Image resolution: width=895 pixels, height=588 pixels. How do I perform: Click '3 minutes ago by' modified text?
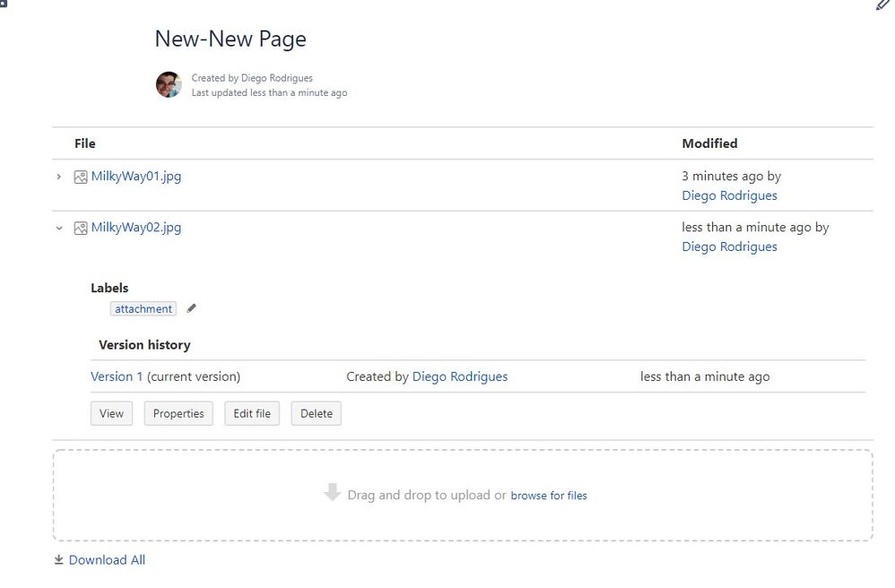tap(731, 177)
